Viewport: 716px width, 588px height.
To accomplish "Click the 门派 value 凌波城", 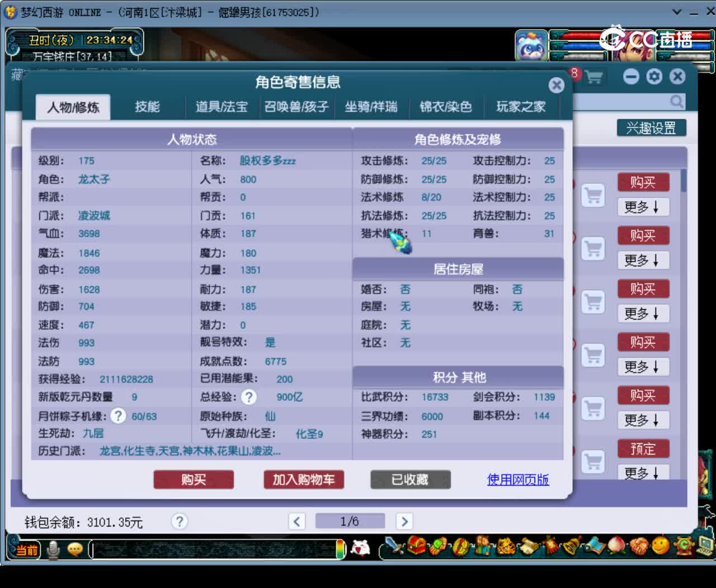I will pyautogui.click(x=94, y=216).
